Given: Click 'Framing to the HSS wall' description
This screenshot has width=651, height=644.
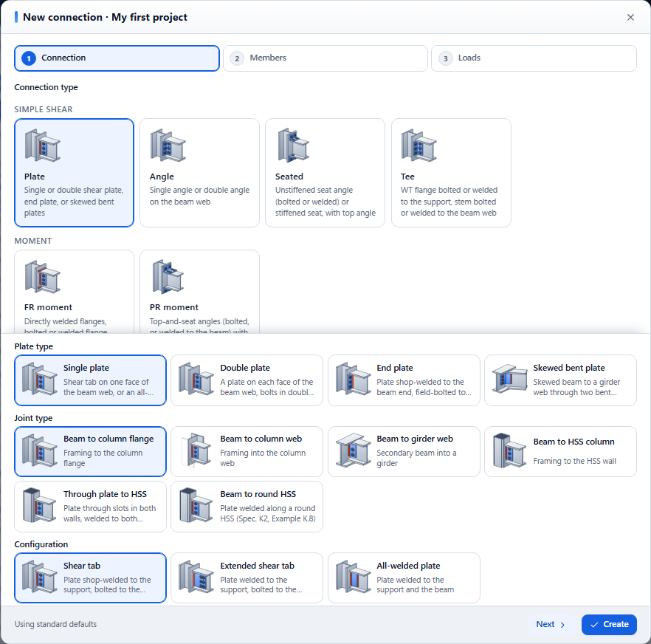Looking at the screenshot, I should pos(574,461).
